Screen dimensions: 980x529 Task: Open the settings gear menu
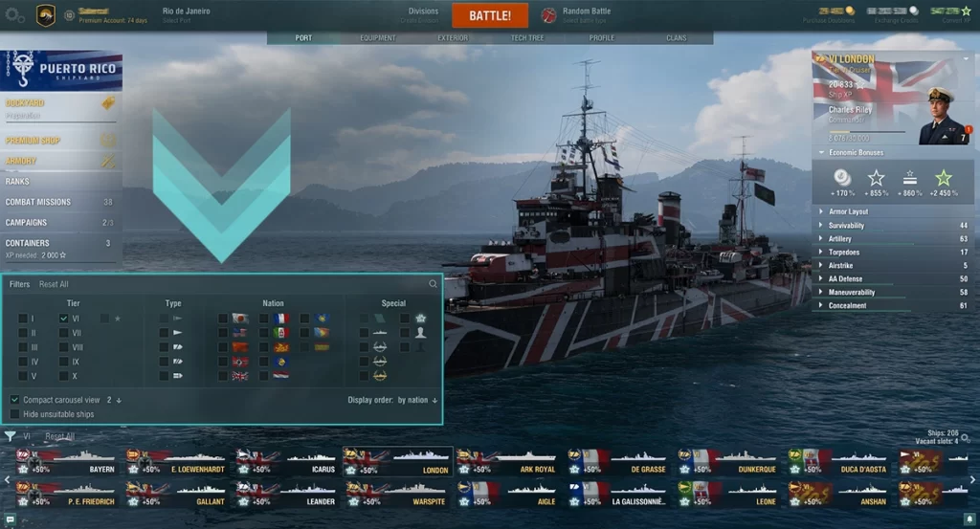tap(14, 15)
